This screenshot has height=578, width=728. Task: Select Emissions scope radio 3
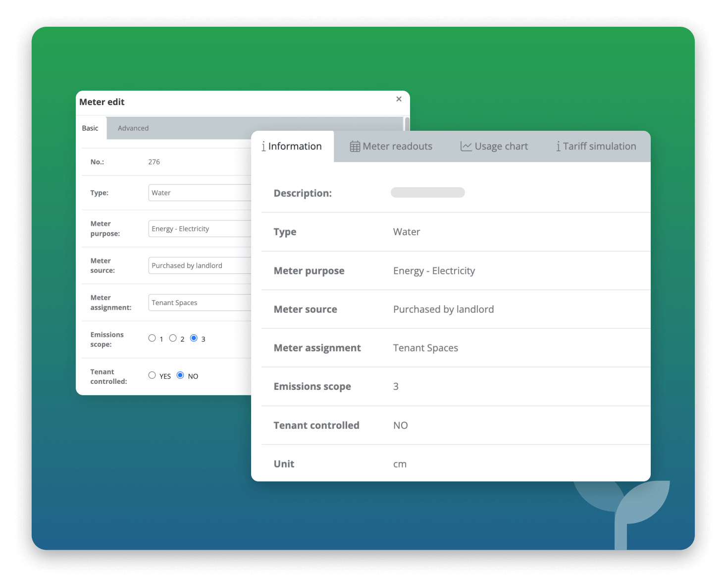click(x=194, y=338)
